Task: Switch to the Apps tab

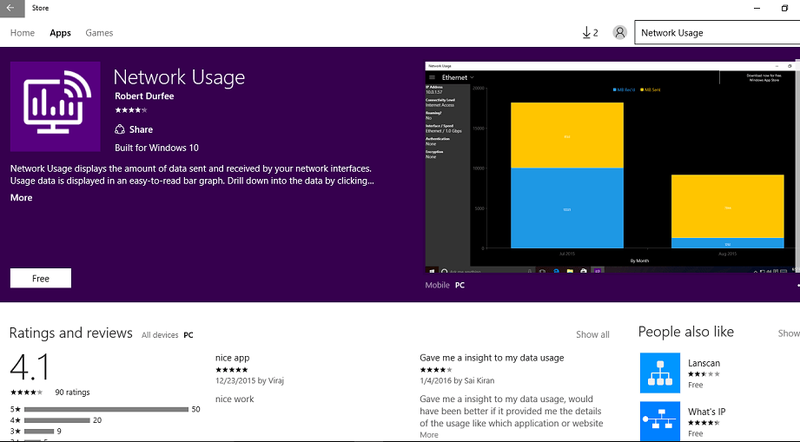Action: tap(60, 33)
